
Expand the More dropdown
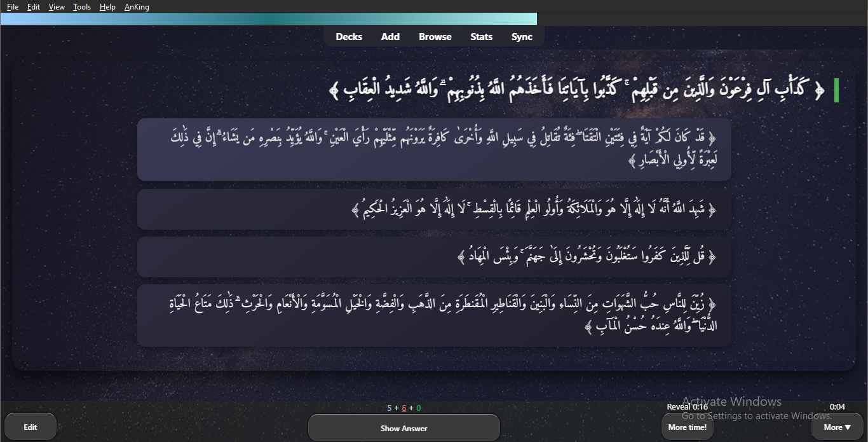pos(837,427)
